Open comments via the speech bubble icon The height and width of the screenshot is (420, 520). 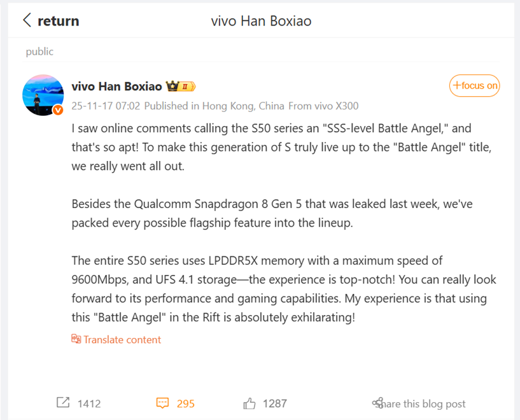[x=162, y=403]
